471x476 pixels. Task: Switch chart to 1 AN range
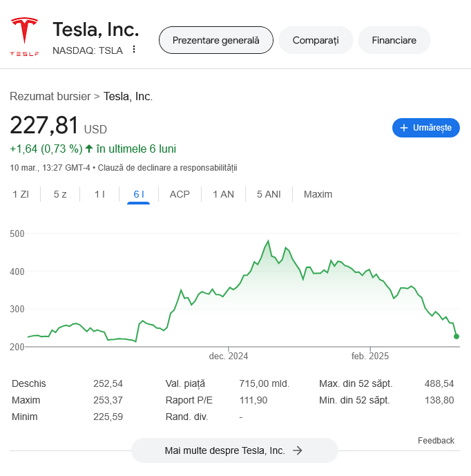(x=223, y=194)
